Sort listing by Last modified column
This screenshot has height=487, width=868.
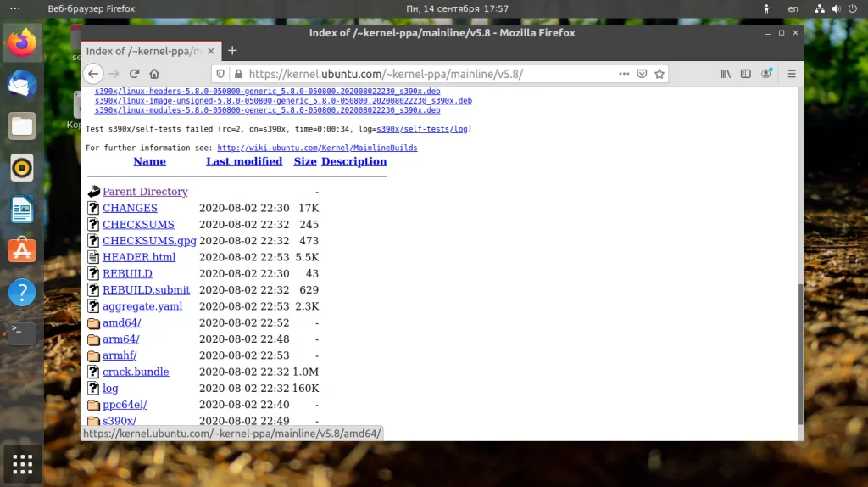[x=244, y=162]
